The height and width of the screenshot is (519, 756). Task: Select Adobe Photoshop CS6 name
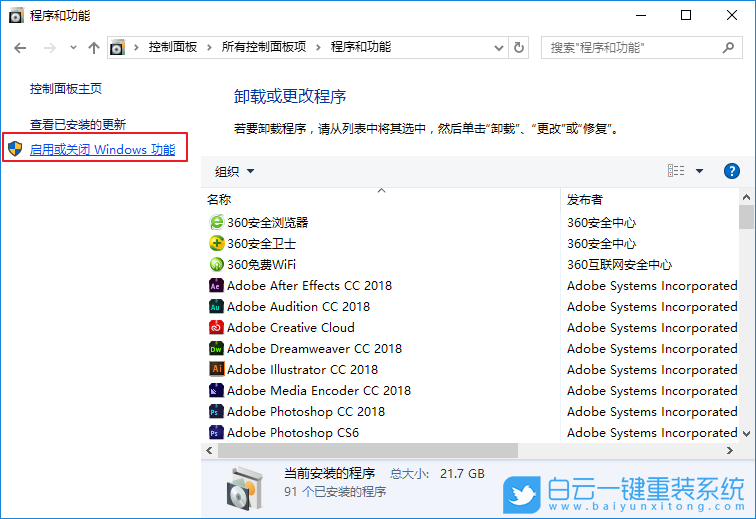(293, 432)
